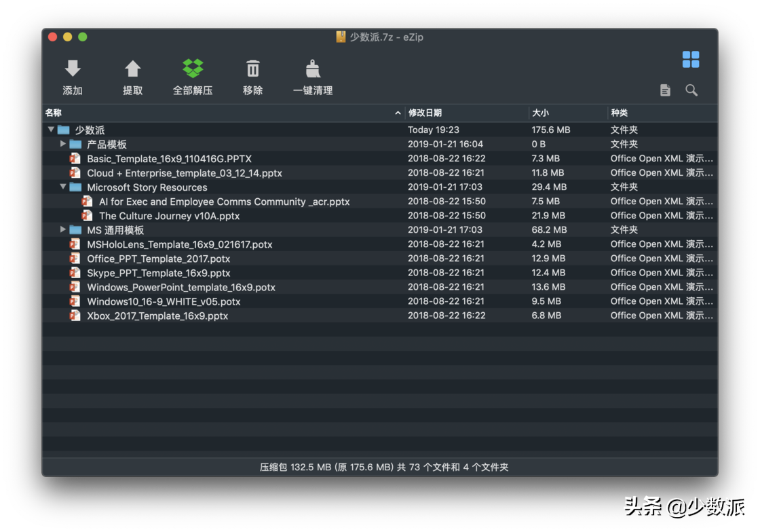
Task: Open the blue grid view icon
Action: pyautogui.click(x=691, y=59)
